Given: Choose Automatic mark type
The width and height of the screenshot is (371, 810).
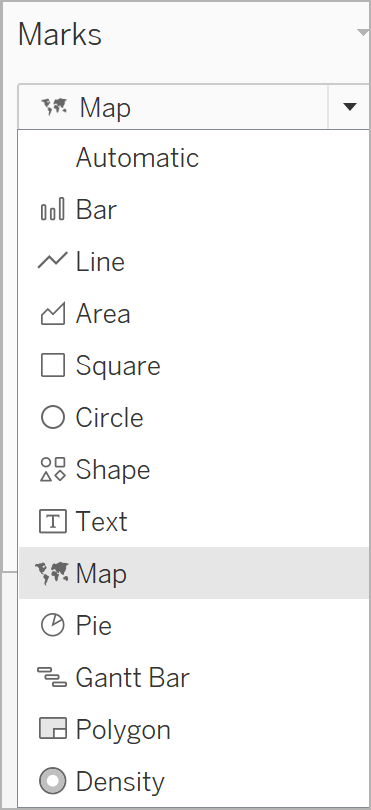Looking at the screenshot, I should click(x=137, y=157).
